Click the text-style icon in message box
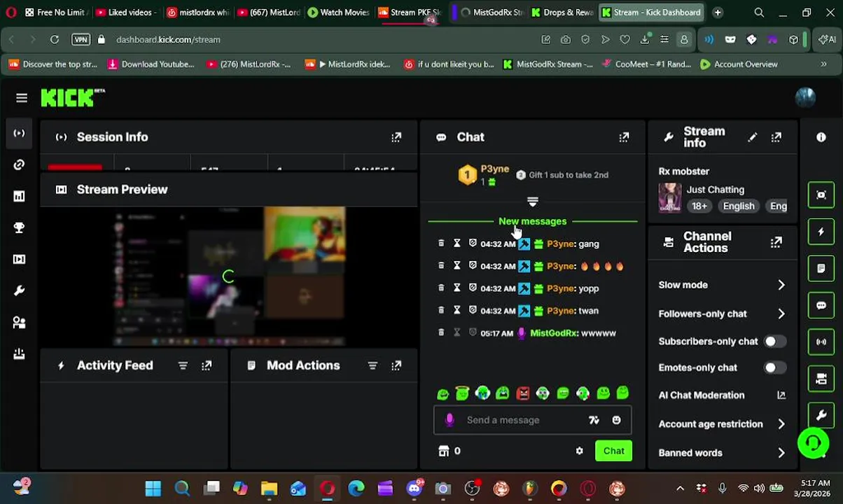The width and height of the screenshot is (843, 504). [x=594, y=420]
